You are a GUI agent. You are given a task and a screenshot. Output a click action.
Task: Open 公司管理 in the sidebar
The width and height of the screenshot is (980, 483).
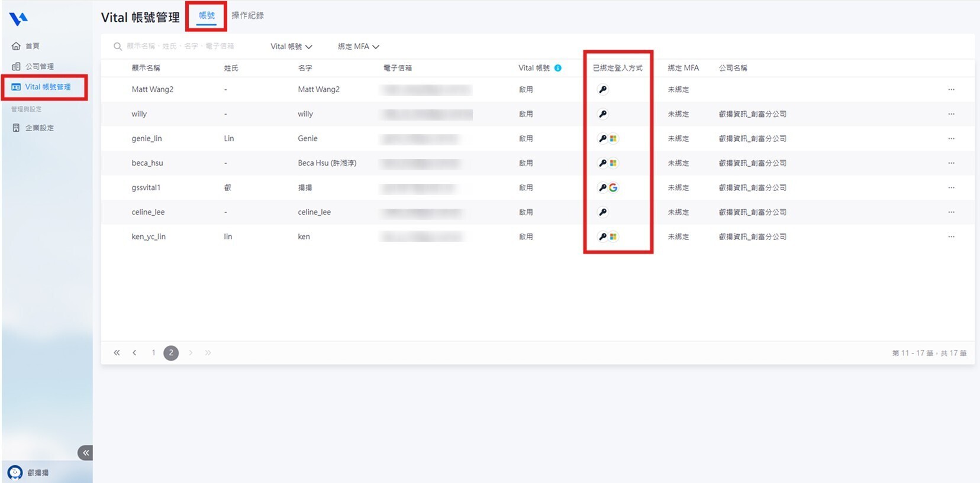point(33,67)
